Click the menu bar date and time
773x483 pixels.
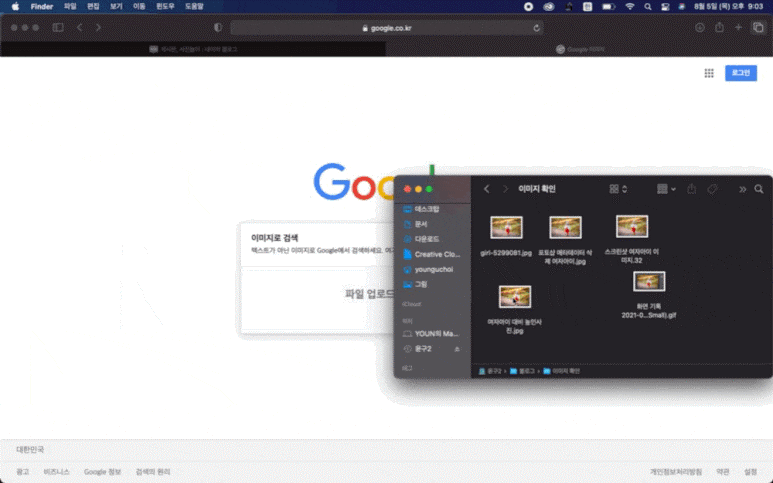728,6
